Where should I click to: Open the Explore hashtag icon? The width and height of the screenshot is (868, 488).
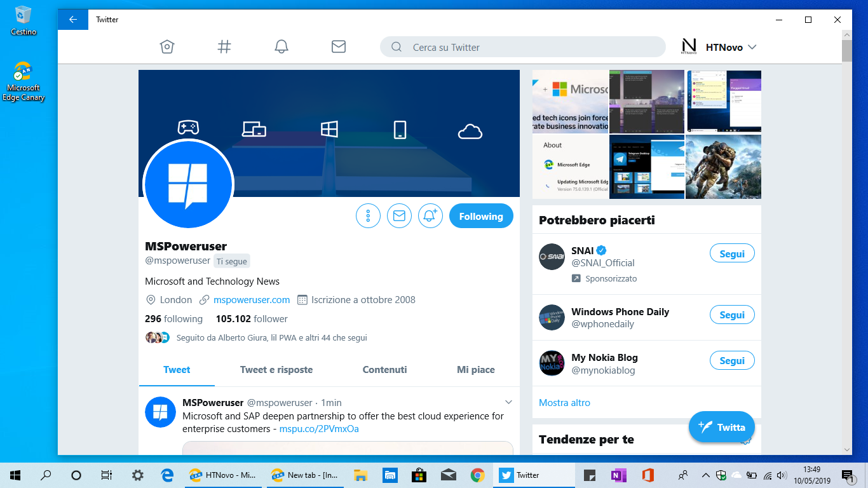pyautogui.click(x=224, y=47)
